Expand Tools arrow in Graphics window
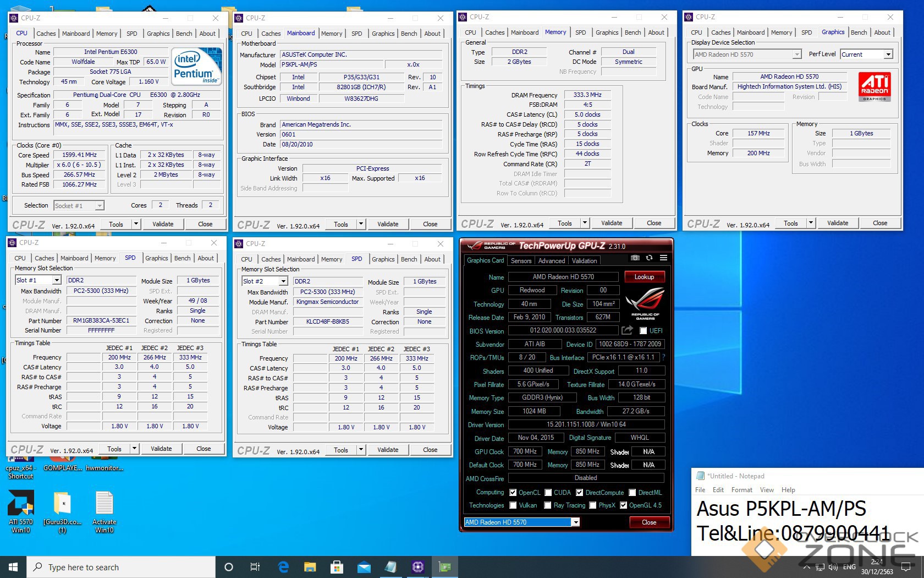 (811, 223)
